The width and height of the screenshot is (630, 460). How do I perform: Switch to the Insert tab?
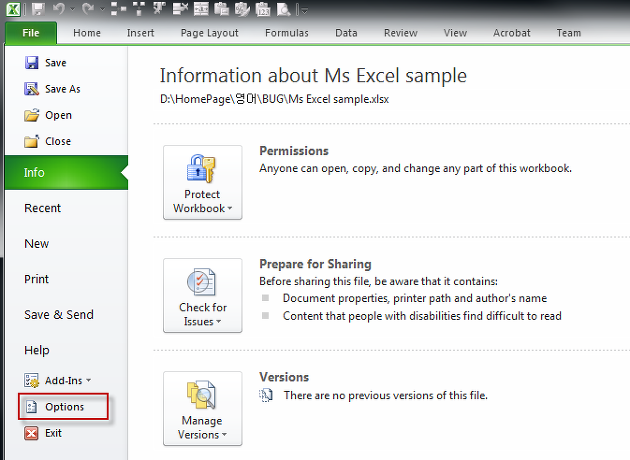coord(140,33)
